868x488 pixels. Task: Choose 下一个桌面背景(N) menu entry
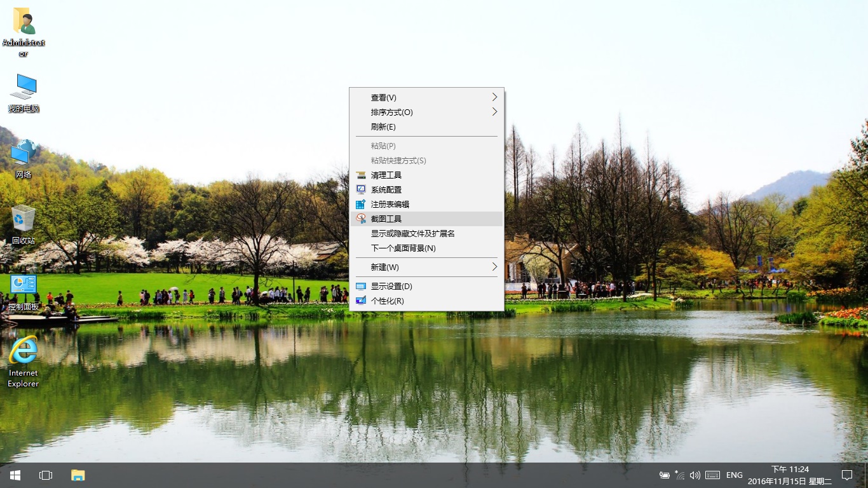(427, 248)
